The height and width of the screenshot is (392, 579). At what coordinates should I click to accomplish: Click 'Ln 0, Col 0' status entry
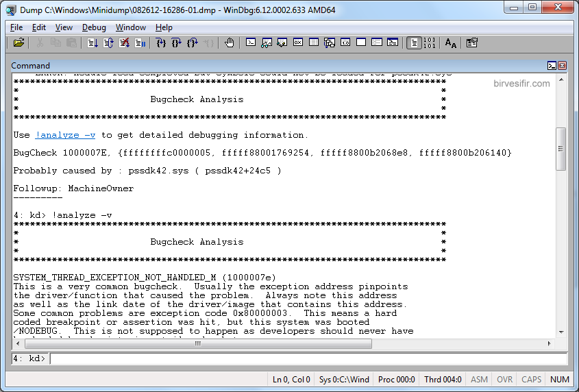[291, 380]
